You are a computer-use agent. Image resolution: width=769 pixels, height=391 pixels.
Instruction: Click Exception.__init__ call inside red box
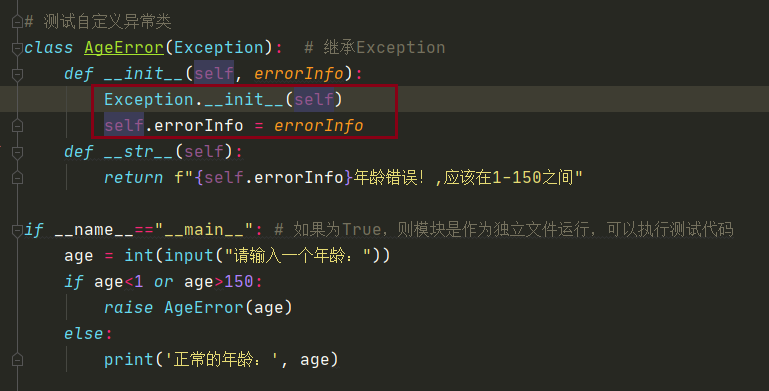pyautogui.click(x=223, y=100)
